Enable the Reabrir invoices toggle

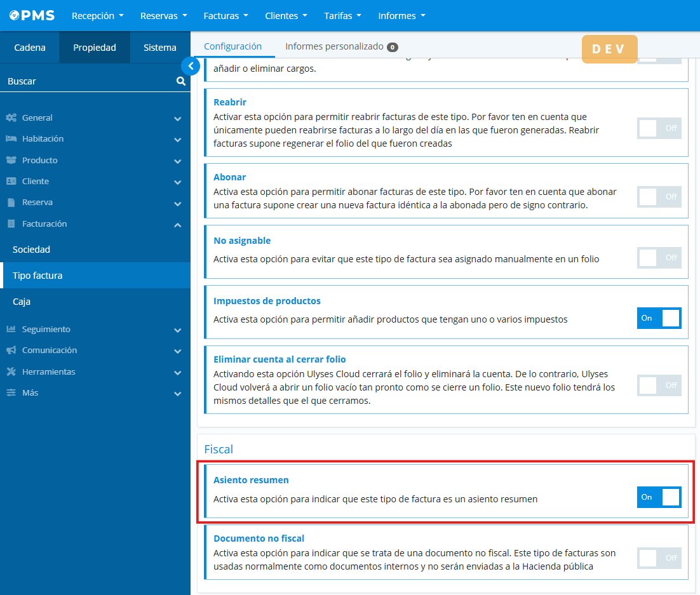click(x=659, y=128)
